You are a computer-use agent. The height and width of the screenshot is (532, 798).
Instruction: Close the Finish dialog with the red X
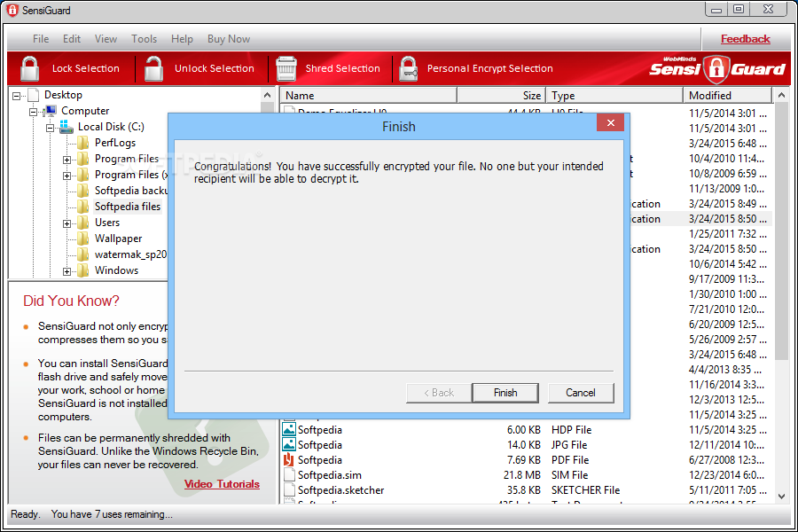coord(610,122)
